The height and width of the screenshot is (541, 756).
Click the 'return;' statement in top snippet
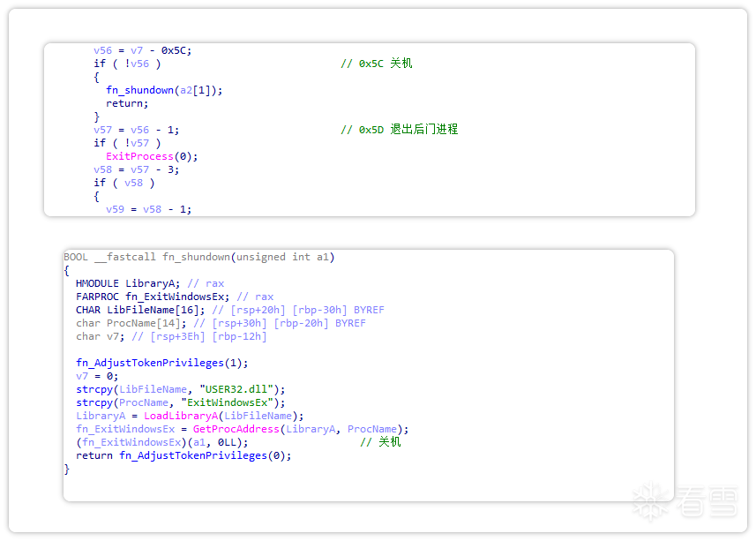[127, 103]
